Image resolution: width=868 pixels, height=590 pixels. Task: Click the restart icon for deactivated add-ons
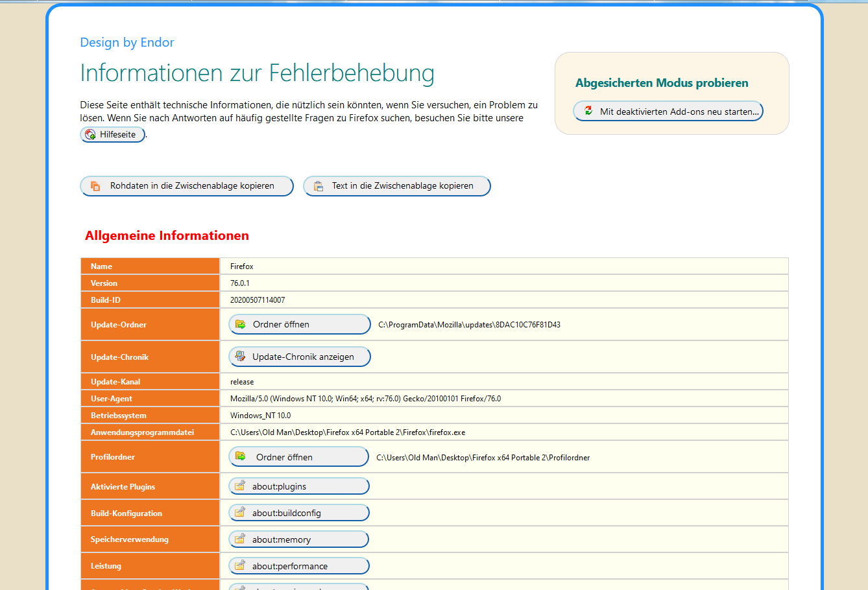(588, 111)
